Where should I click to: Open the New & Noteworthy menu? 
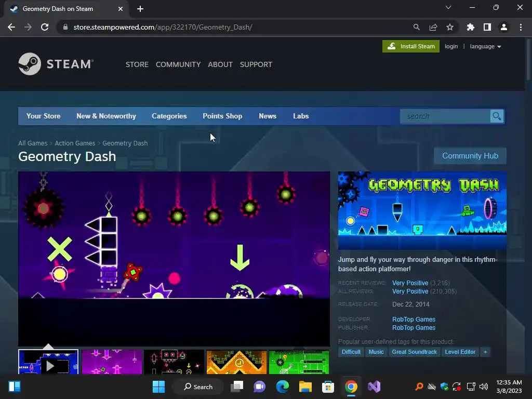coord(106,116)
